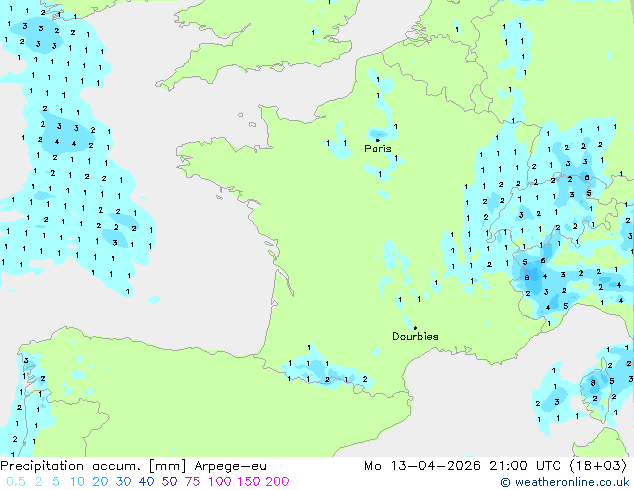Click the 75 legend value

(192, 482)
